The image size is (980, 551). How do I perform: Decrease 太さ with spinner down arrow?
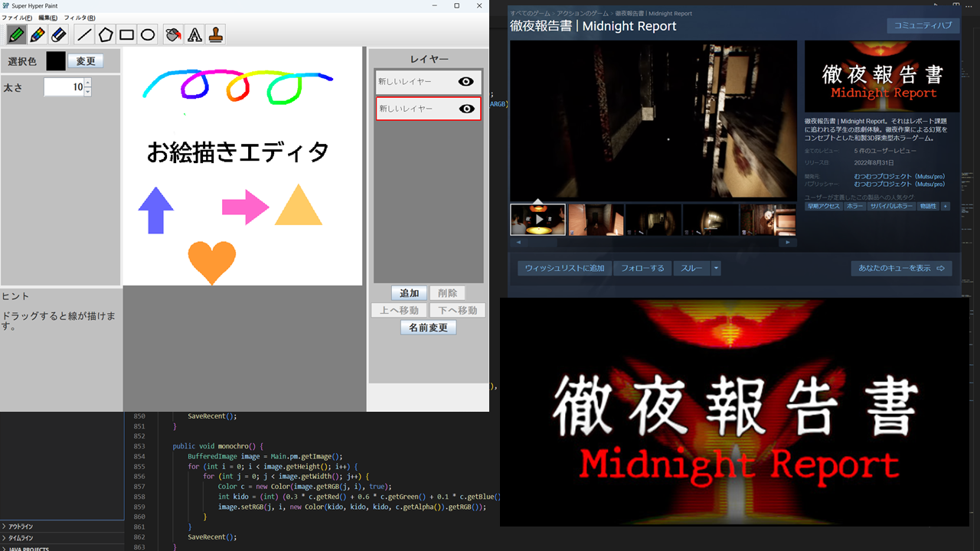(87, 92)
